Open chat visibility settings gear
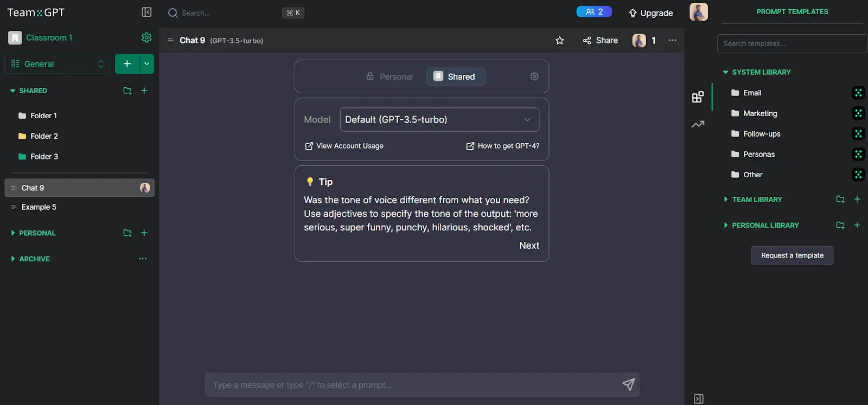The image size is (868, 405). point(534,76)
